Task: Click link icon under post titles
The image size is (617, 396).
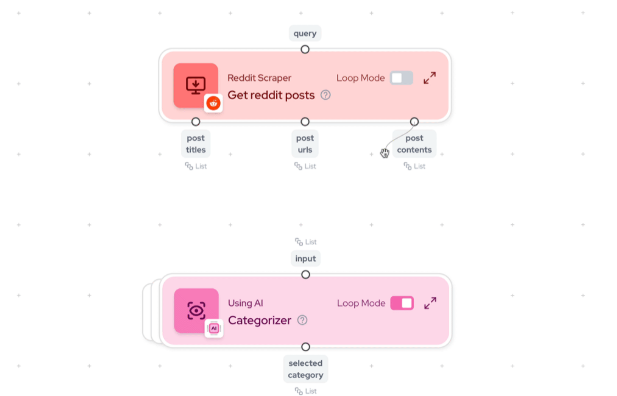Action: coord(189,166)
